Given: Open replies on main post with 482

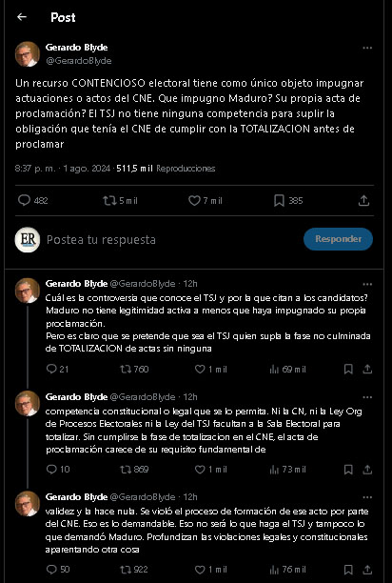Looking at the screenshot, I should click(x=33, y=201).
